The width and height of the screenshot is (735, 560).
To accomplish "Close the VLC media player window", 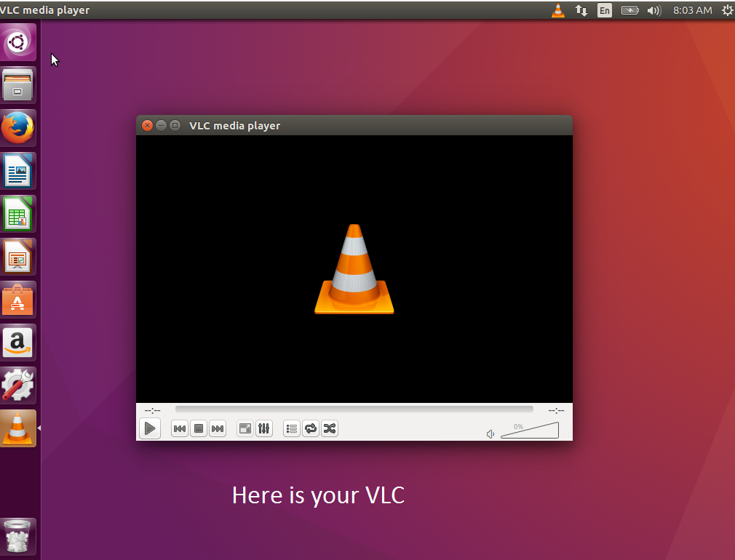I will 147,125.
